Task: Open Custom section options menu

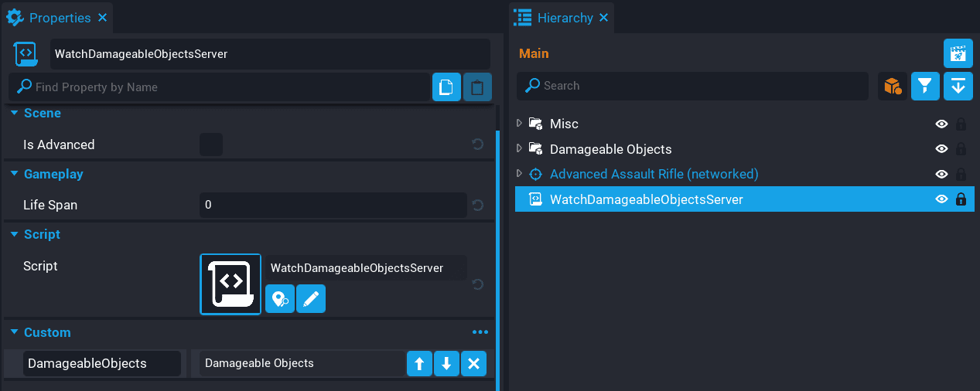Action: click(x=480, y=332)
